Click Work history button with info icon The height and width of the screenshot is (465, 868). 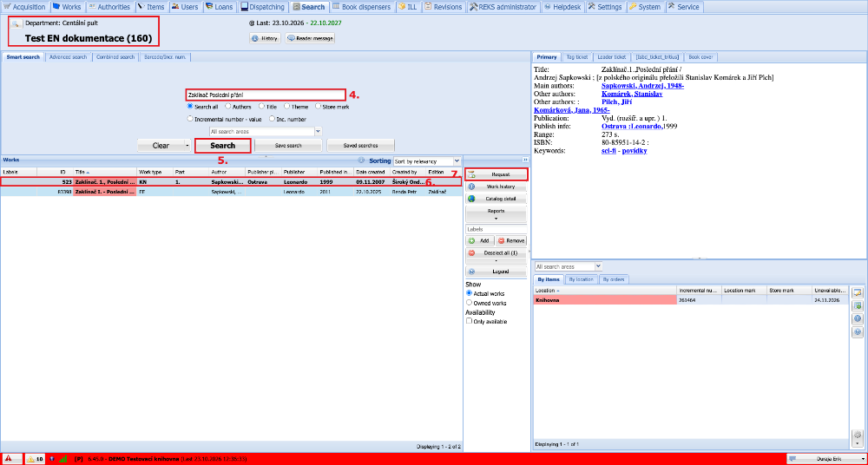(496, 187)
